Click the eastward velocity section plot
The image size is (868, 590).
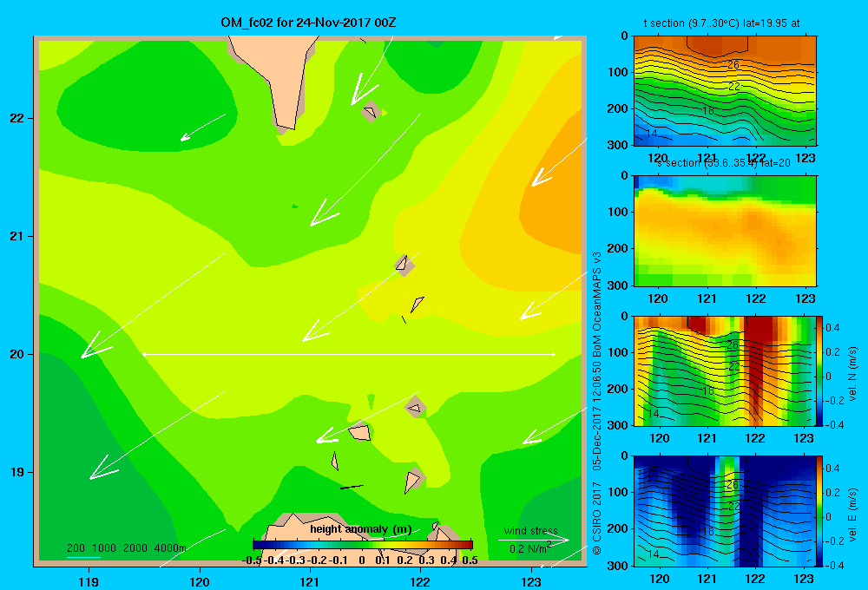coord(725,511)
